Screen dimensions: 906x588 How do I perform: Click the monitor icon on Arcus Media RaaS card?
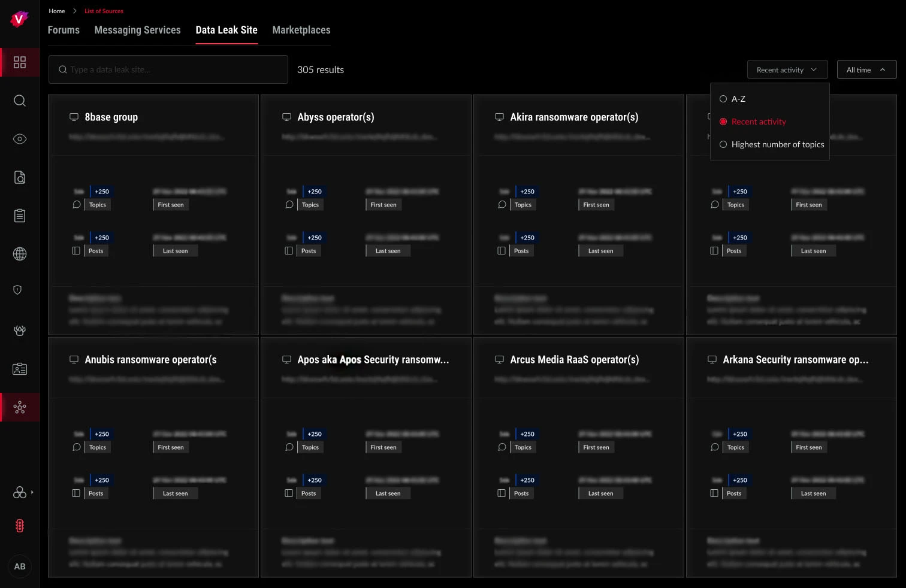(x=499, y=360)
